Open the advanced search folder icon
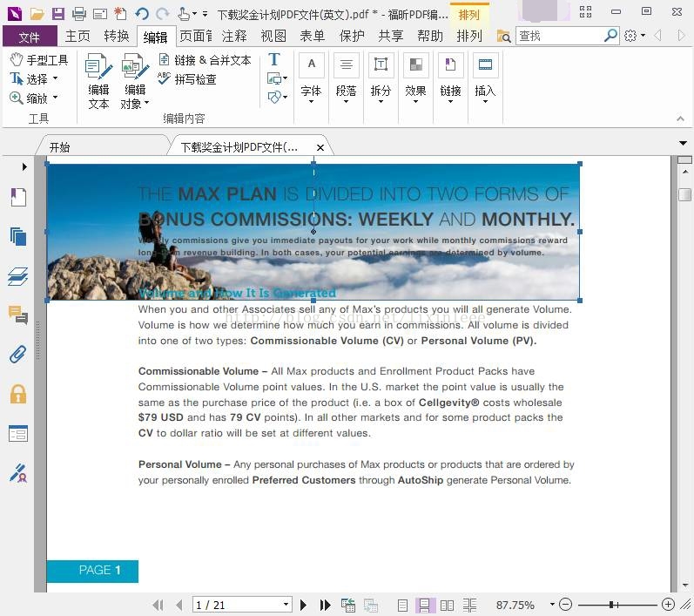Image resolution: width=694 pixels, height=616 pixels. (503, 36)
